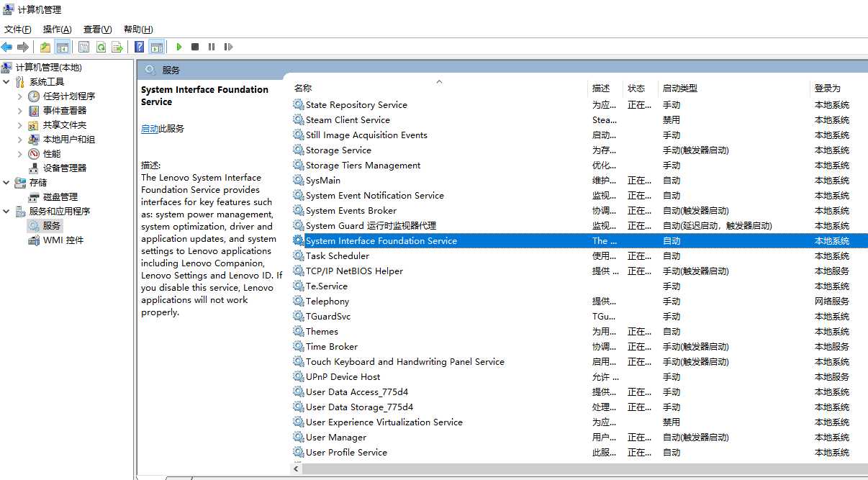Image resolution: width=868 pixels, height=480 pixels.
Task: Click the horizontal scrollbar left arrow
Action: (x=296, y=468)
